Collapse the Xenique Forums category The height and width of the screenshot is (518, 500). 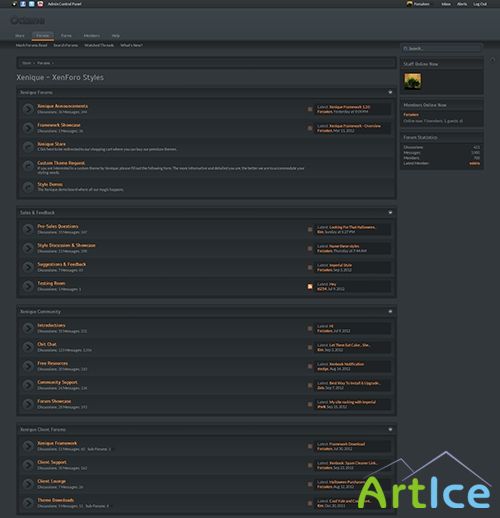[x=390, y=92]
